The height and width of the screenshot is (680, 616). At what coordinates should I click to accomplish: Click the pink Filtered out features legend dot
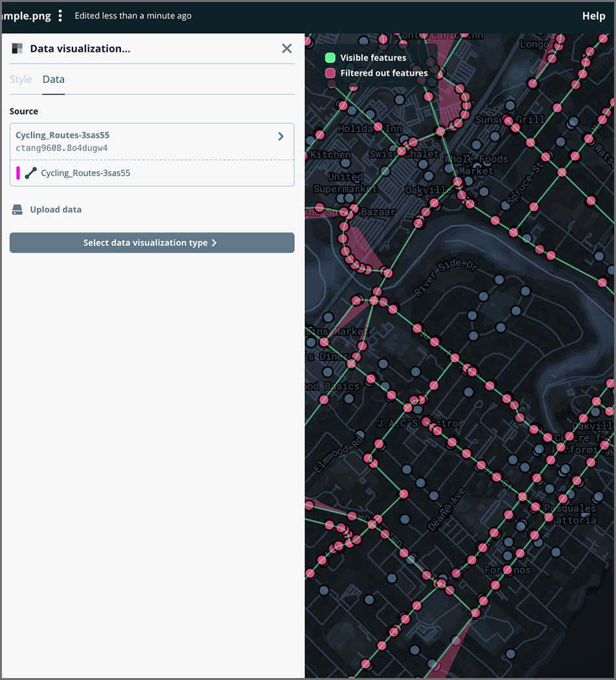click(x=331, y=73)
